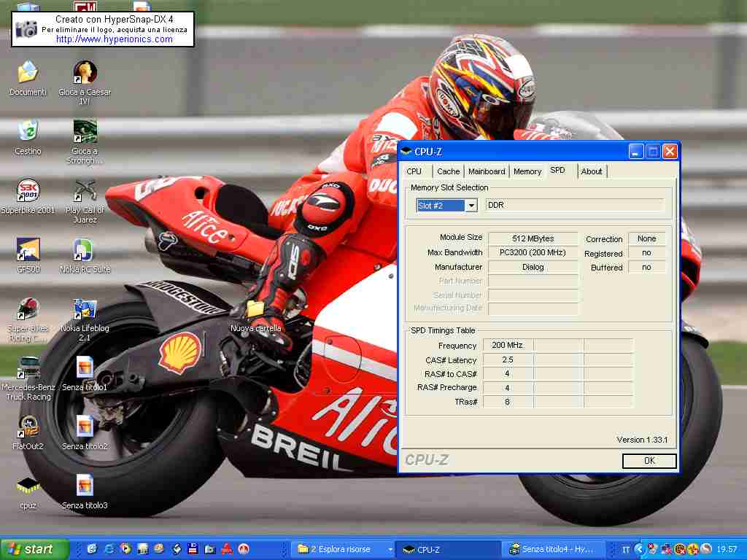Click the PC3200 (200 MHz) bandwidth value
The height and width of the screenshot is (560, 747).
pos(533,252)
